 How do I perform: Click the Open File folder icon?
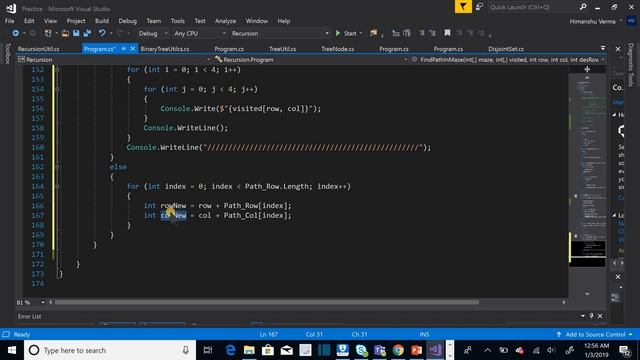[x=65, y=33]
